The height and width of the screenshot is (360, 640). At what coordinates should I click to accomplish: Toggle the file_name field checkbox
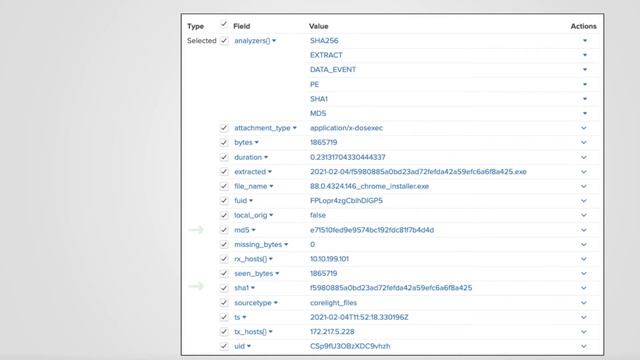[224, 186]
